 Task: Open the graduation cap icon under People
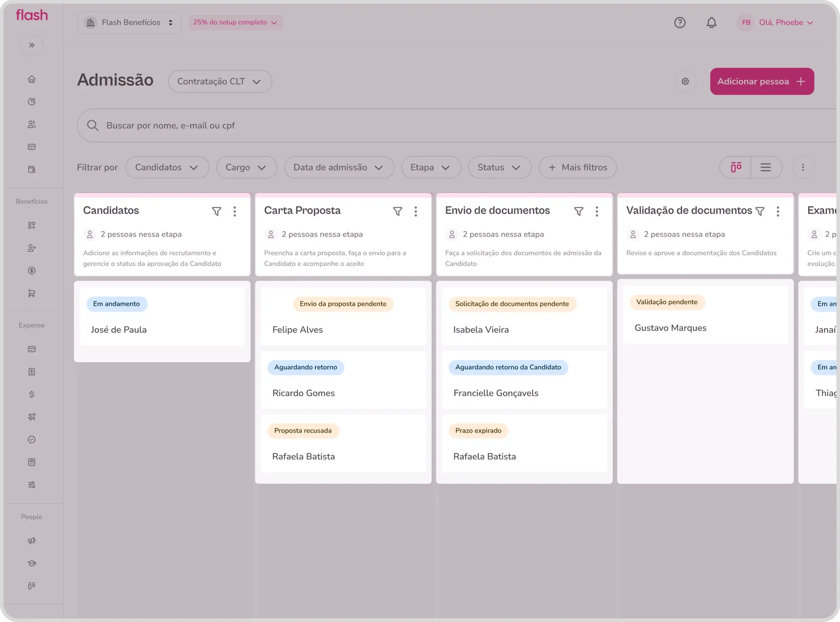tap(31, 563)
